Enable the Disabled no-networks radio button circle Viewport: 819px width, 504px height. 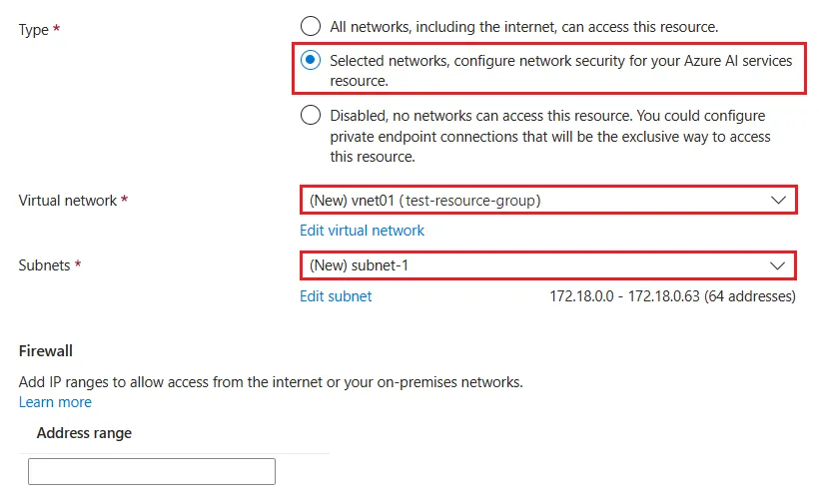311,116
